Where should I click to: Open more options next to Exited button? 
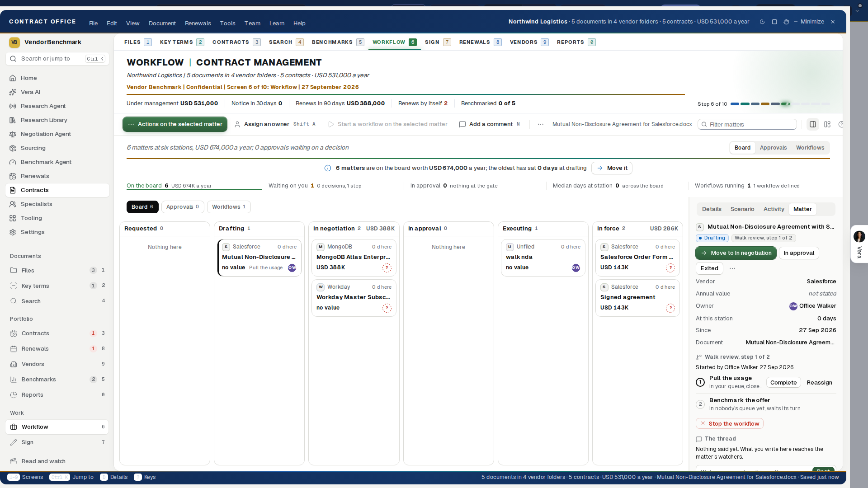pyautogui.click(x=732, y=268)
